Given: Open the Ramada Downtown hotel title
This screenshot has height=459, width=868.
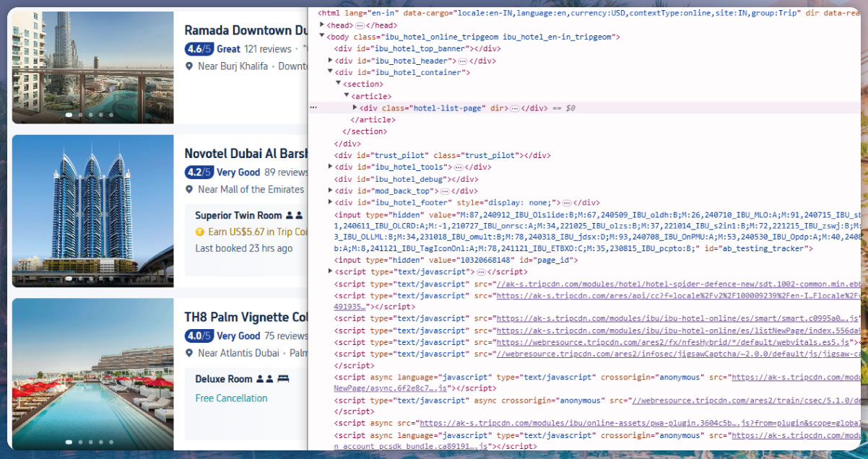Looking at the screenshot, I should [x=246, y=30].
